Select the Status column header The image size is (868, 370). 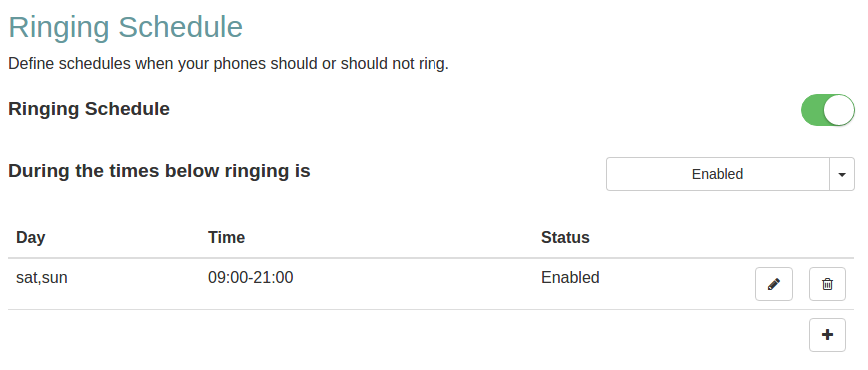click(565, 237)
